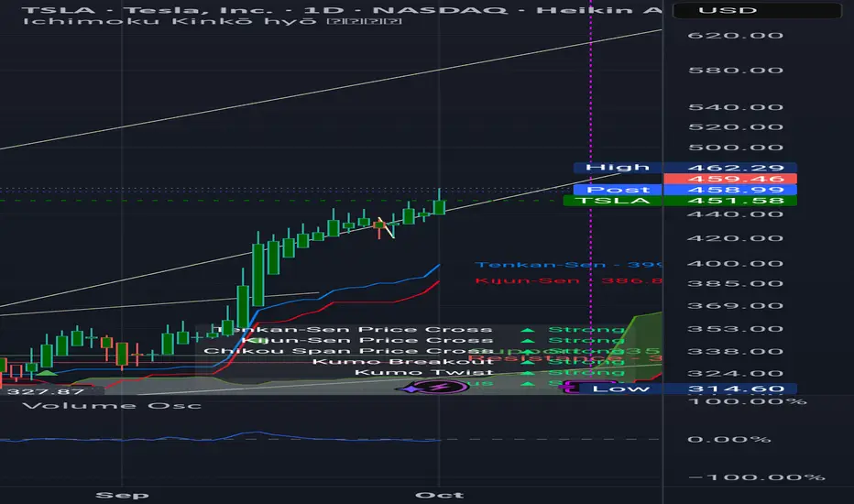Click the green triangle beside Tenkan-Sen Price Cross

coord(527,330)
